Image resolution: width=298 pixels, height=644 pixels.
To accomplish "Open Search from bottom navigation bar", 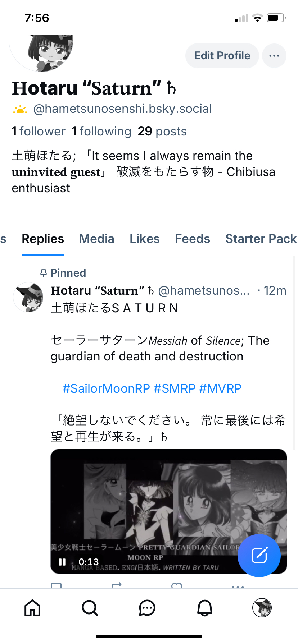I will (90, 608).
